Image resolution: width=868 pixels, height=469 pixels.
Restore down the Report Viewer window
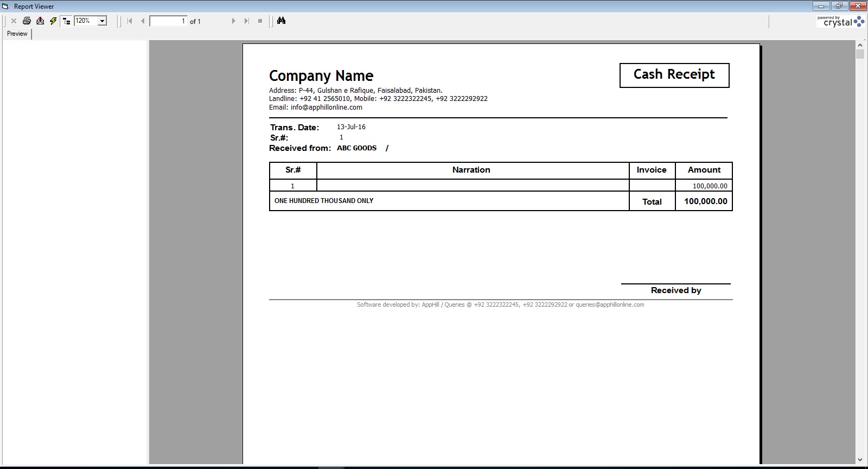click(x=839, y=6)
